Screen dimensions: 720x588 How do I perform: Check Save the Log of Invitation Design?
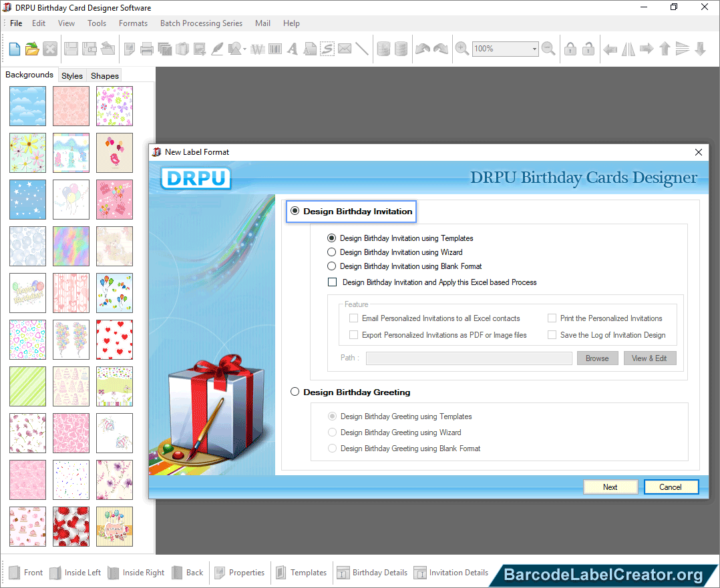tap(552, 335)
